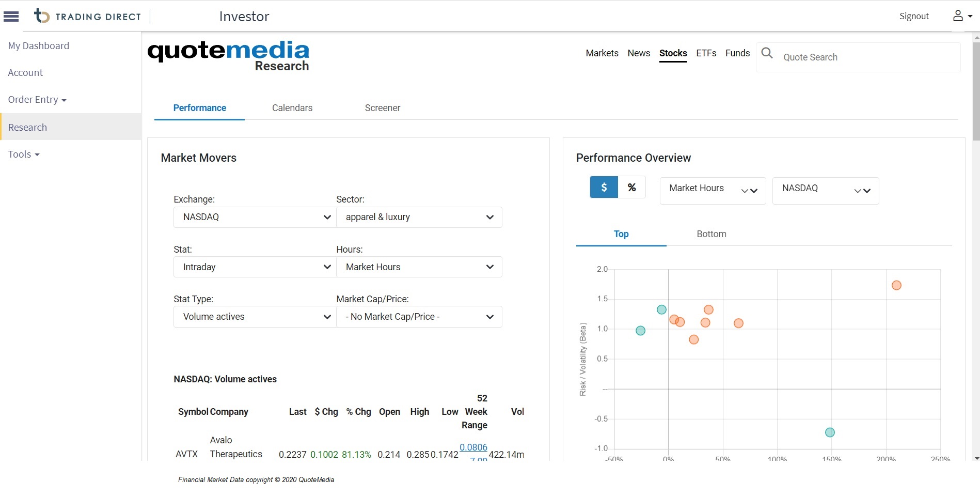The width and height of the screenshot is (980, 496).
Task: Click the 81.13% change value
Action: [356, 455]
